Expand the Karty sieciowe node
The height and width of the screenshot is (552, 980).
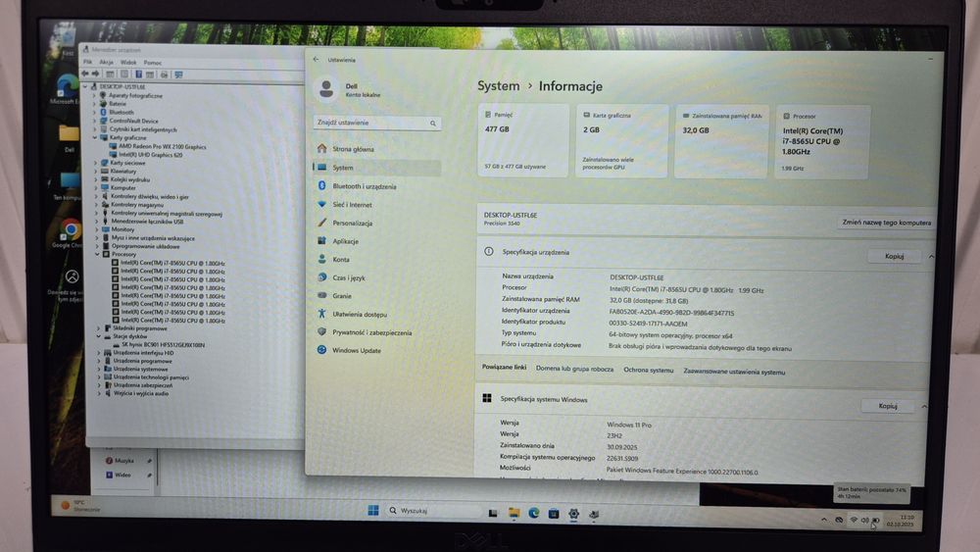coord(96,163)
